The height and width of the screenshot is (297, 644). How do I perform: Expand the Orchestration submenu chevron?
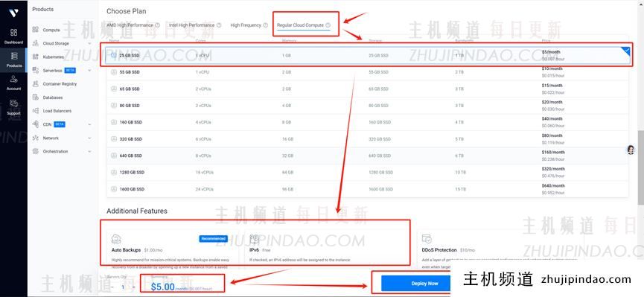click(x=89, y=152)
